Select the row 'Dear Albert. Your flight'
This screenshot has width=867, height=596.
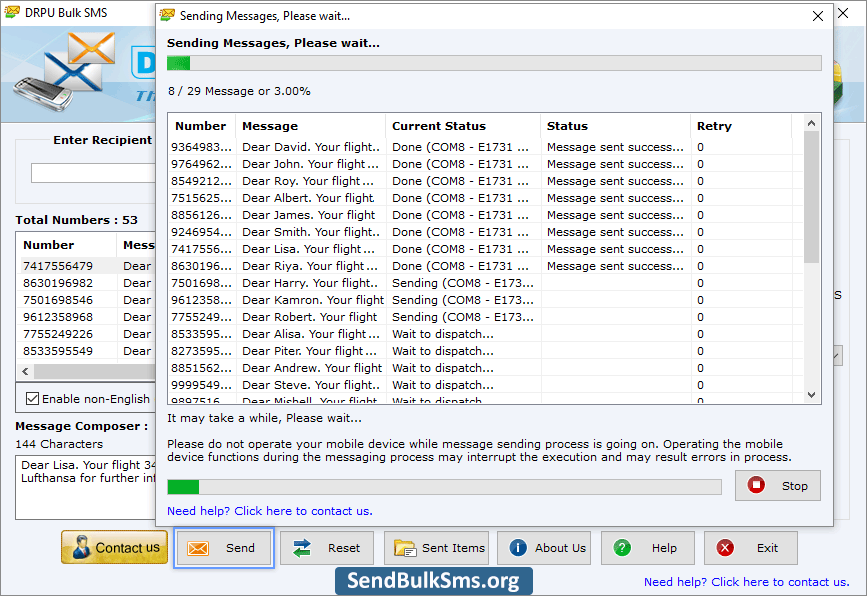click(x=486, y=198)
